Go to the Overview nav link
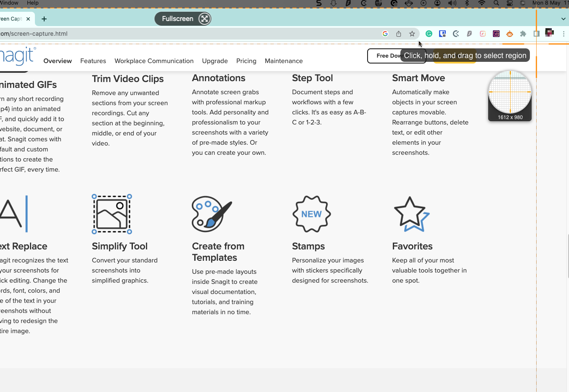Screen dimensions: 569x392 [58, 61]
